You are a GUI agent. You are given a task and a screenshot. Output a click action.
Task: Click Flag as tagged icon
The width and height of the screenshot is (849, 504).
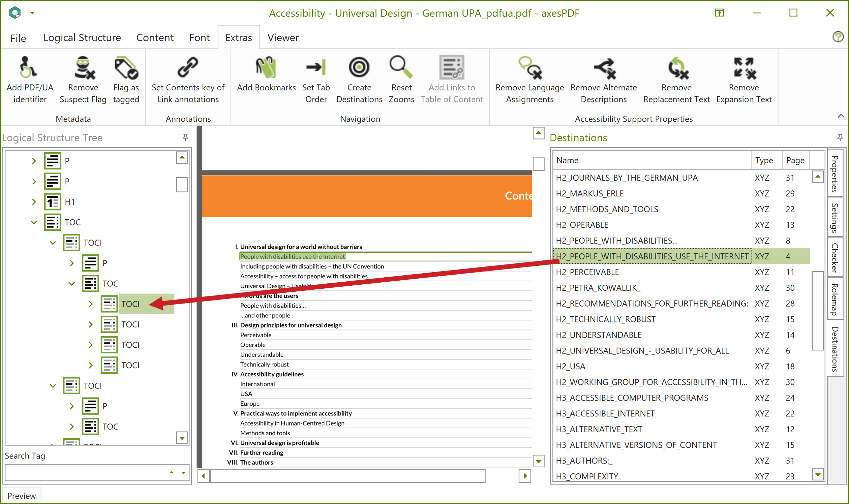pos(126,67)
